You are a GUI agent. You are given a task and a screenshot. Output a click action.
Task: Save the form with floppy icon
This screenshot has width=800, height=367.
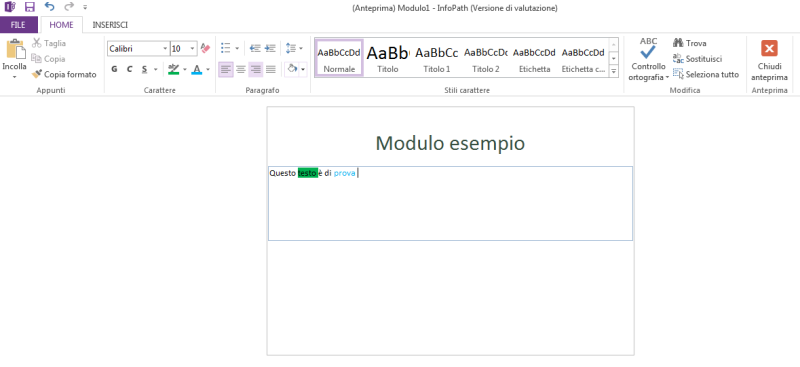(30, 7)
